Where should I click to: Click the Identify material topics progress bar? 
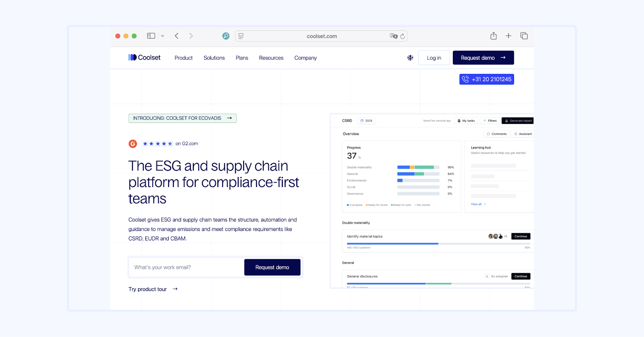439,244
